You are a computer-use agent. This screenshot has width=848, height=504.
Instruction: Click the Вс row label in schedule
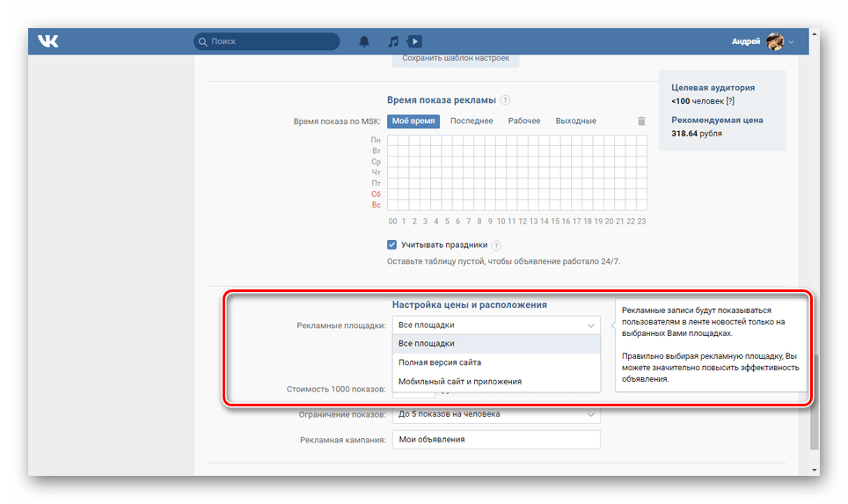[x=376, y=205]
